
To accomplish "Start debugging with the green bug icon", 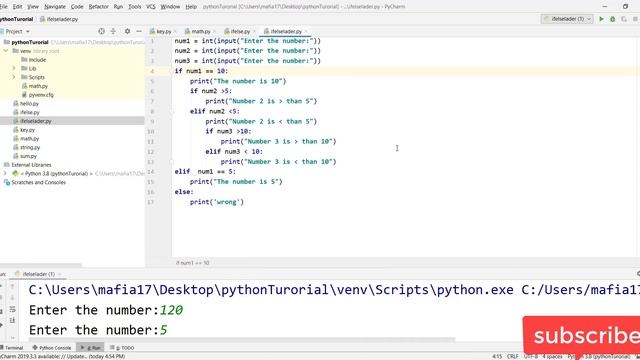I will pos(613,19).
